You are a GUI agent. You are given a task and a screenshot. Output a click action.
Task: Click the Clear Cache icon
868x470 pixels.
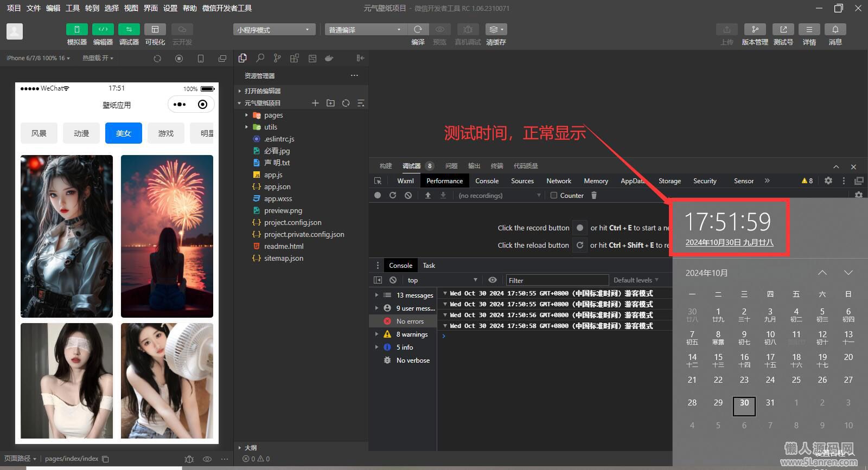click(495, 29)
